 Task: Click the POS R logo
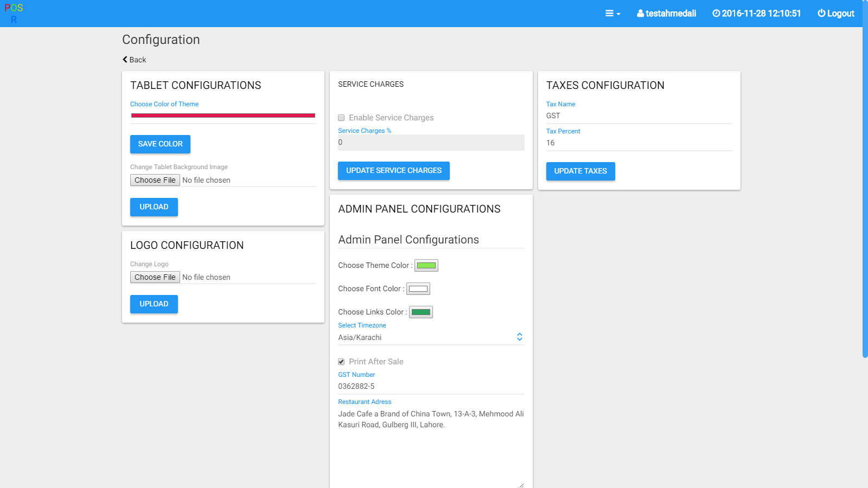(x=14, y=14)
